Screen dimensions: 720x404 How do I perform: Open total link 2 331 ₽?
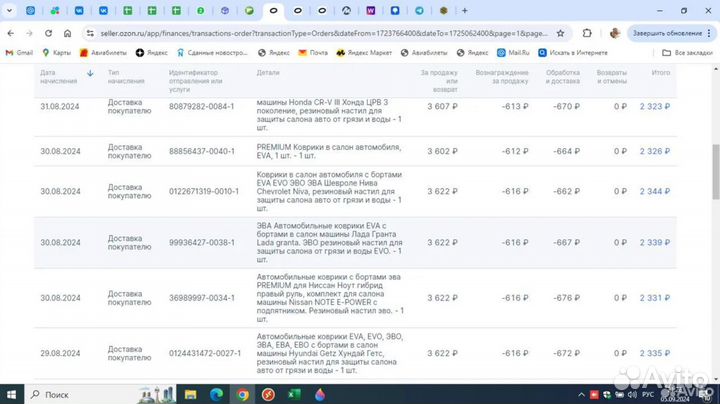[655, 298]
